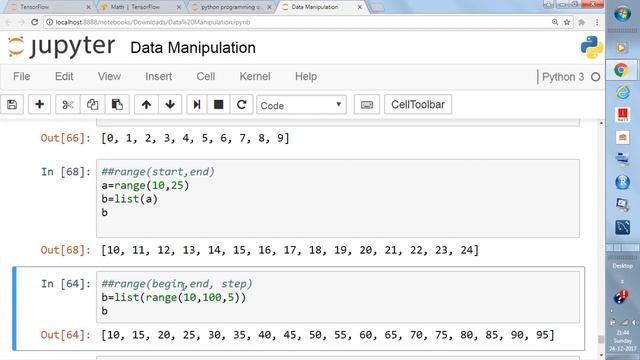Open the Insert menu
This screenshot has height=360, width=640.
(158, 76)
